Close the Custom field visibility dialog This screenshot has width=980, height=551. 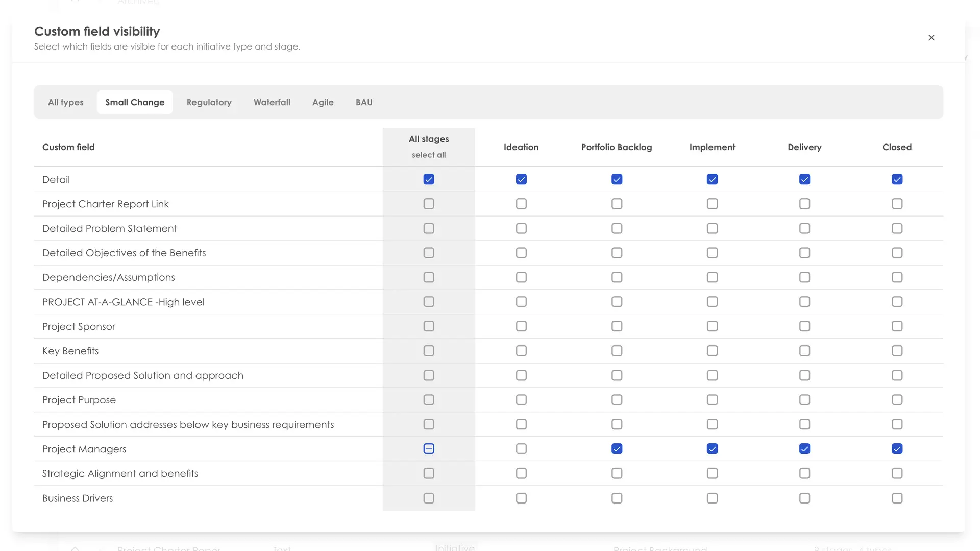tap(932, 38)
